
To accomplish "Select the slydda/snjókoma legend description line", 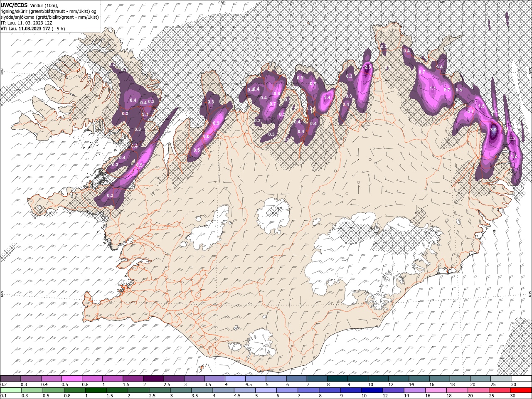I will (50, 17).
